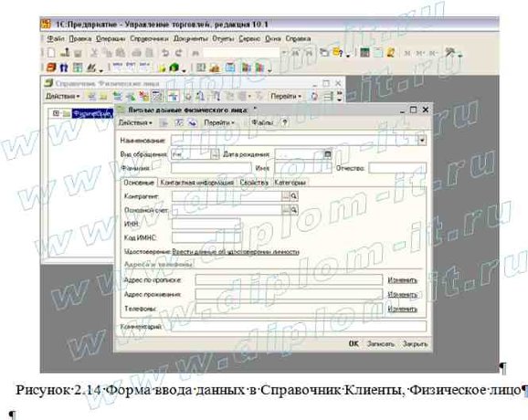The width and height of the screenshot is (528, 420).
Task: Click the Help question-mark icon in main toolbar
Action: click(x=337, y=53)
